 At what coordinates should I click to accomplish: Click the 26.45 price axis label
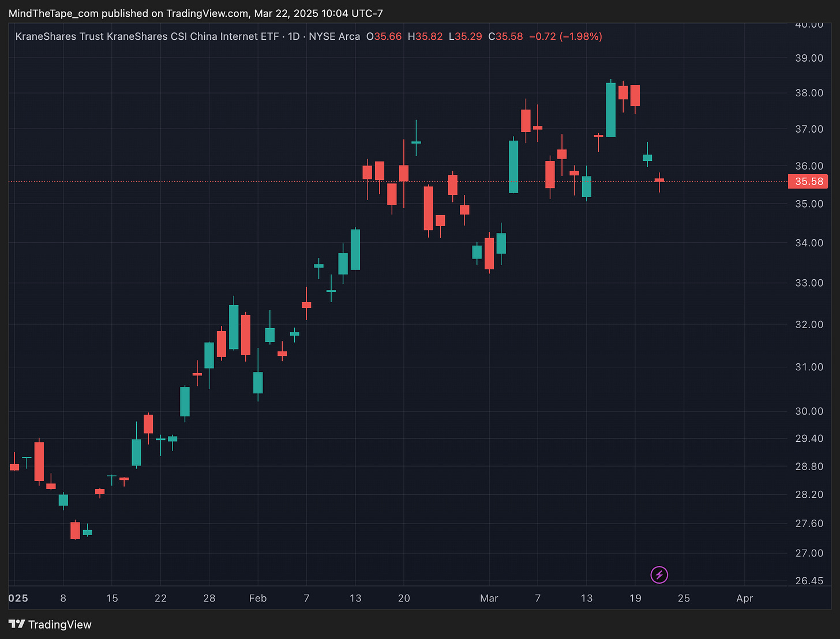809,581
